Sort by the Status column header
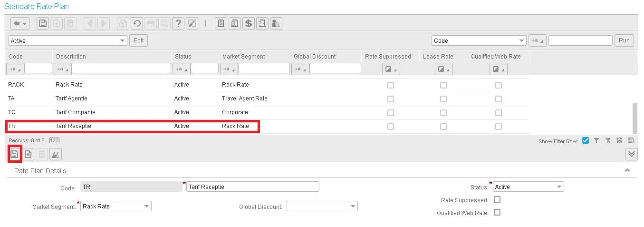644x227 pixels. 183,57
